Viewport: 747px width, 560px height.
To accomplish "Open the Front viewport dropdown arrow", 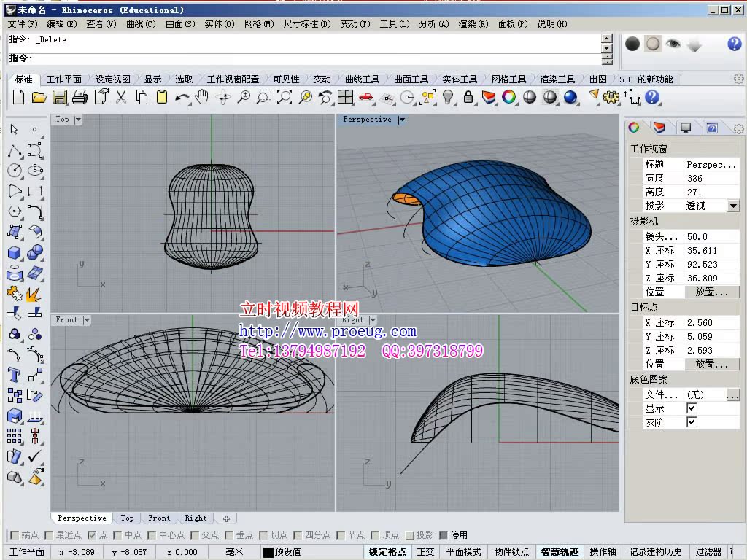I will [87, 320].
